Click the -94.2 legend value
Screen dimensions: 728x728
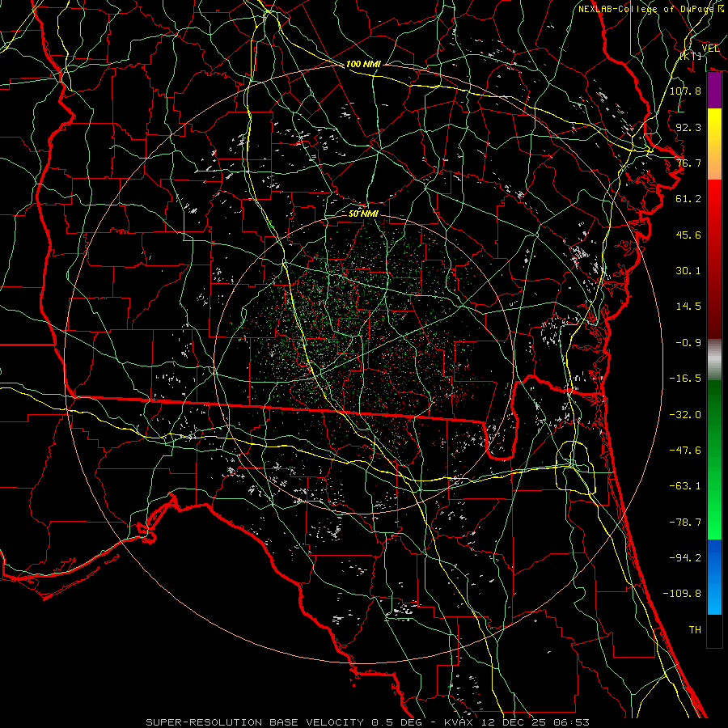[685, 557]
